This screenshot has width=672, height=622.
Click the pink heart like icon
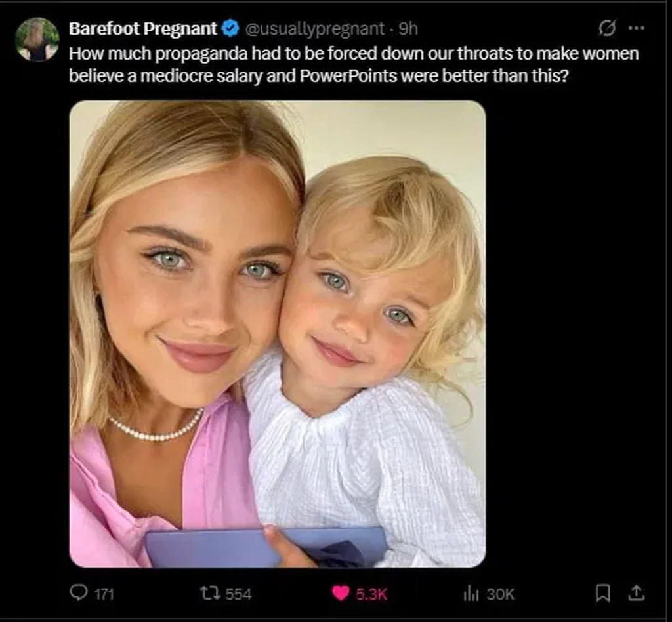tap(340, 593)
